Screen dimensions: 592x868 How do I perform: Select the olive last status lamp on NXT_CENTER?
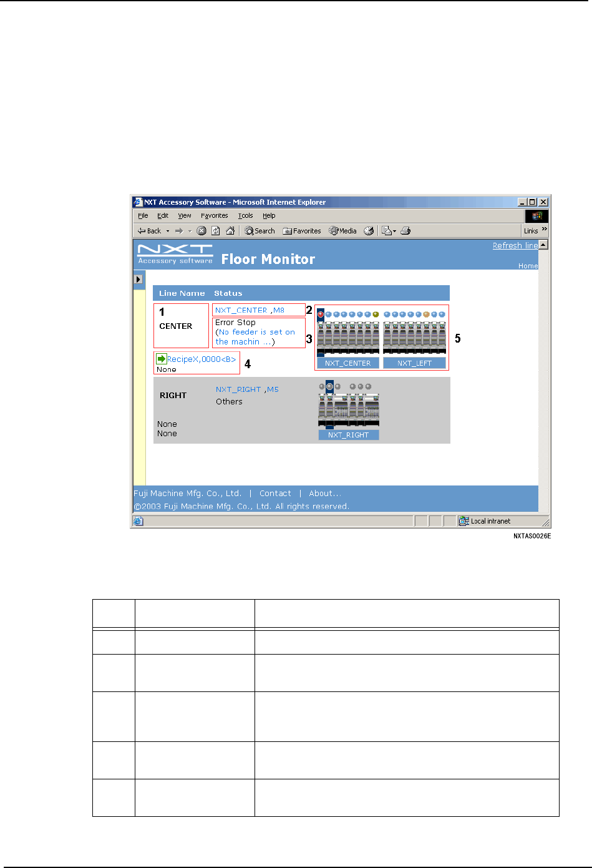(x=376, y=315)
